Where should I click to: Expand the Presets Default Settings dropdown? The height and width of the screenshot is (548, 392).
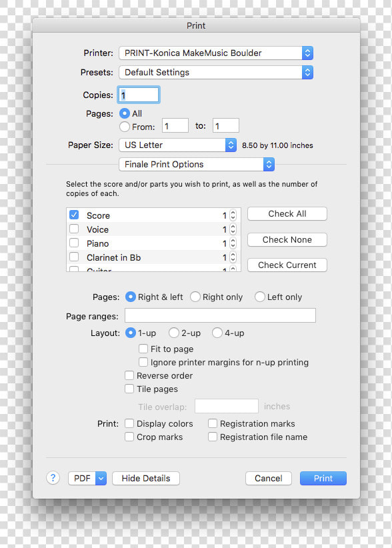coord(216,73)
